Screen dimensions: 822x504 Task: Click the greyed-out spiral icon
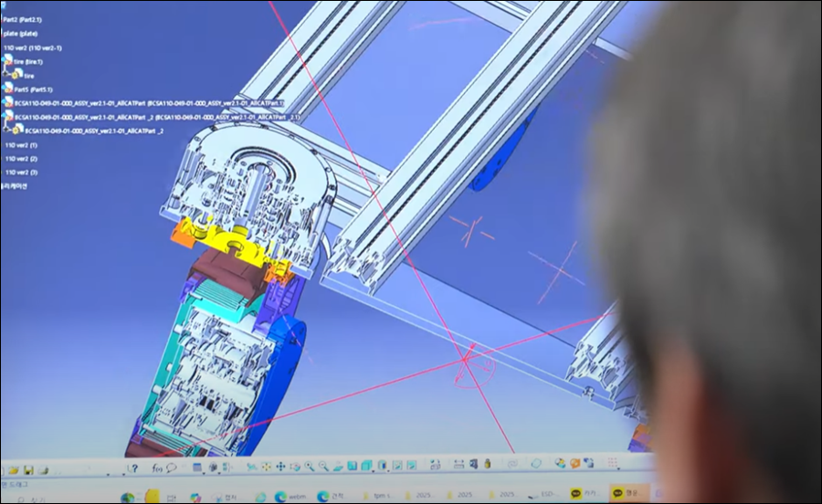coord(512,464)
